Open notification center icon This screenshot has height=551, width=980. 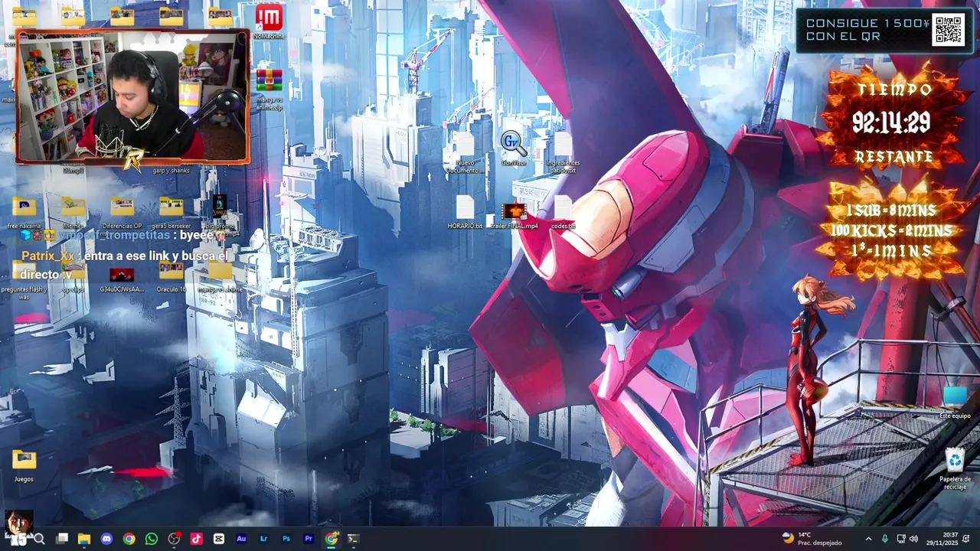[x=967, y=539]
